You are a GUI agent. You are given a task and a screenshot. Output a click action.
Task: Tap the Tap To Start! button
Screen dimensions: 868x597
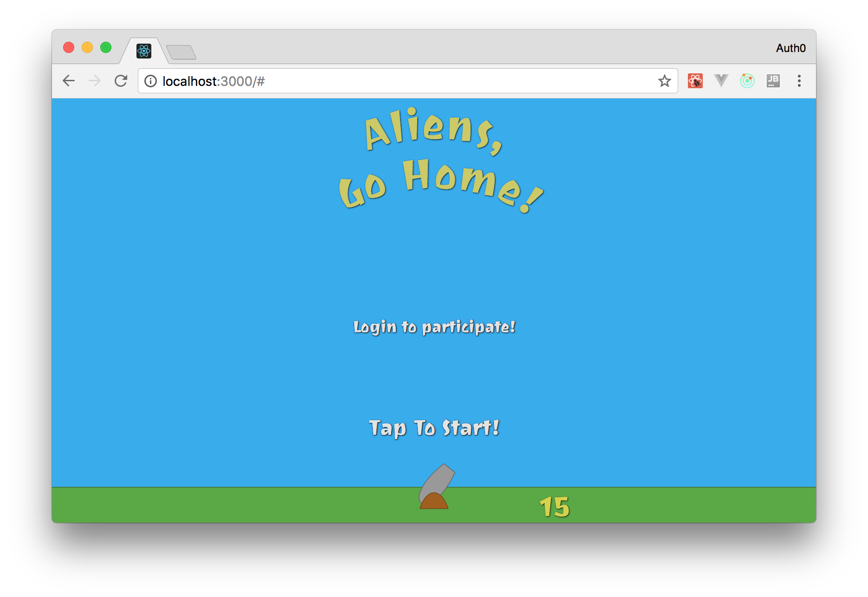[434, 428]
